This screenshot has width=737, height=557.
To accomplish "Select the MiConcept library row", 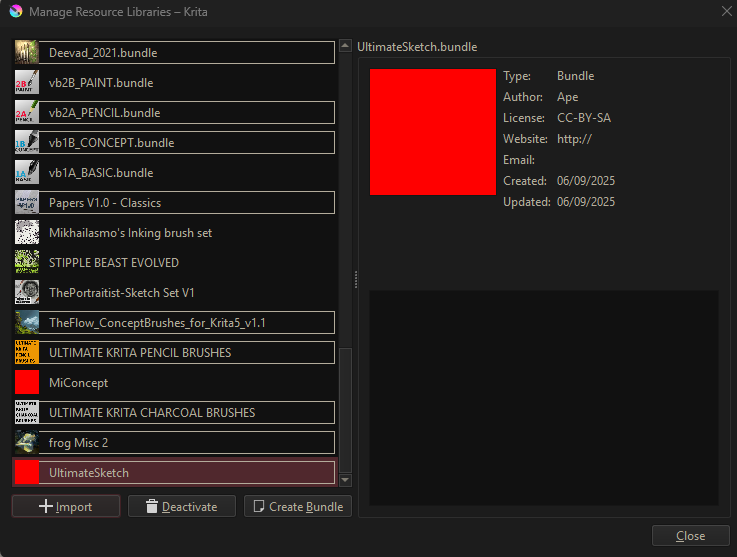I will [174, 382].
